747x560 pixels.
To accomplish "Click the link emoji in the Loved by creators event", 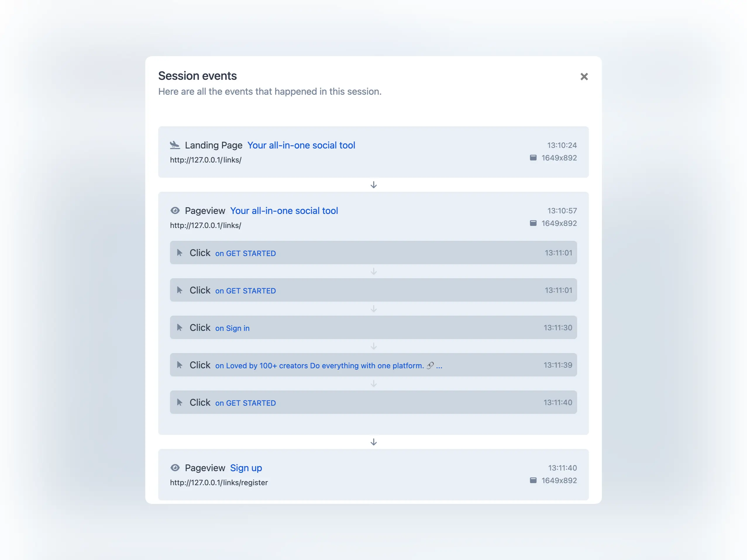I will click(430, 365).
